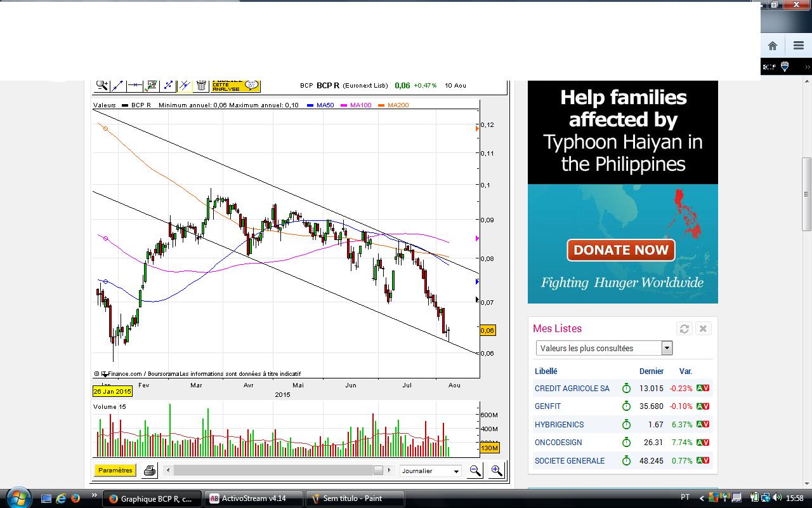Switch to ActivoStream v4.14 taskbar window

point(254,498)
